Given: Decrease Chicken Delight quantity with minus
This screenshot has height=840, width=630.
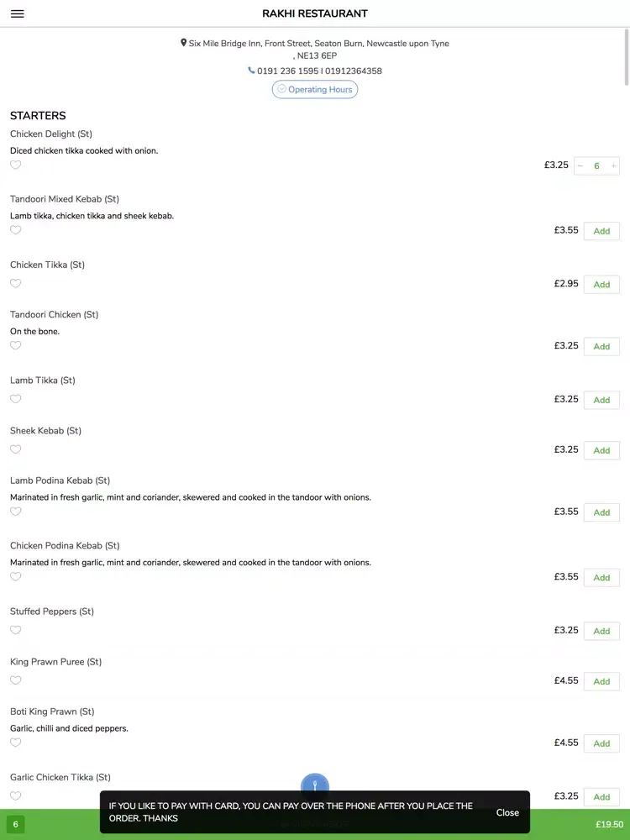Looking at the screenshot, I should tap(580, 166).
